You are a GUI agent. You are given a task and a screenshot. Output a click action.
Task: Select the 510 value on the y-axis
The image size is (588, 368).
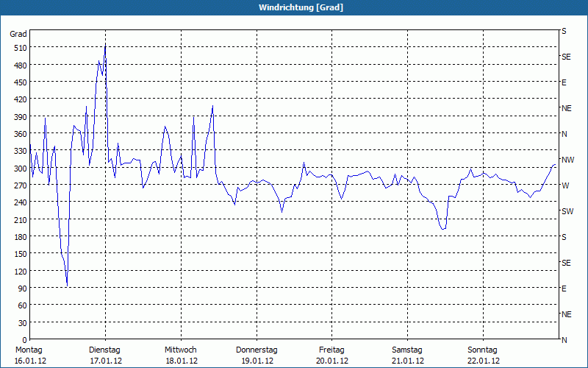click(21, 48)
